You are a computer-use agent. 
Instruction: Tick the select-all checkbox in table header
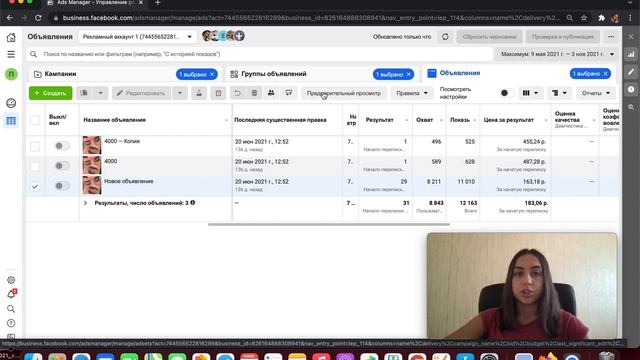(35, 120)
